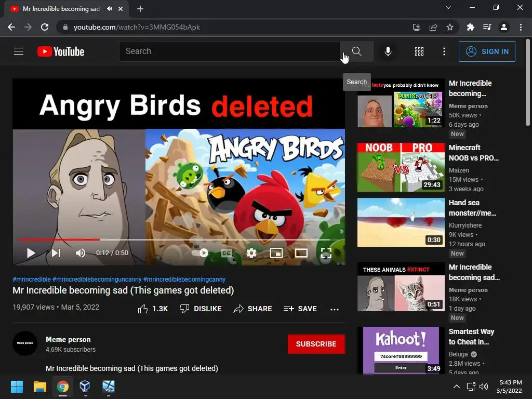The image size is (532, 399).
Task: Mute the video using the speaker icon
Action: (x=81, y=253)
